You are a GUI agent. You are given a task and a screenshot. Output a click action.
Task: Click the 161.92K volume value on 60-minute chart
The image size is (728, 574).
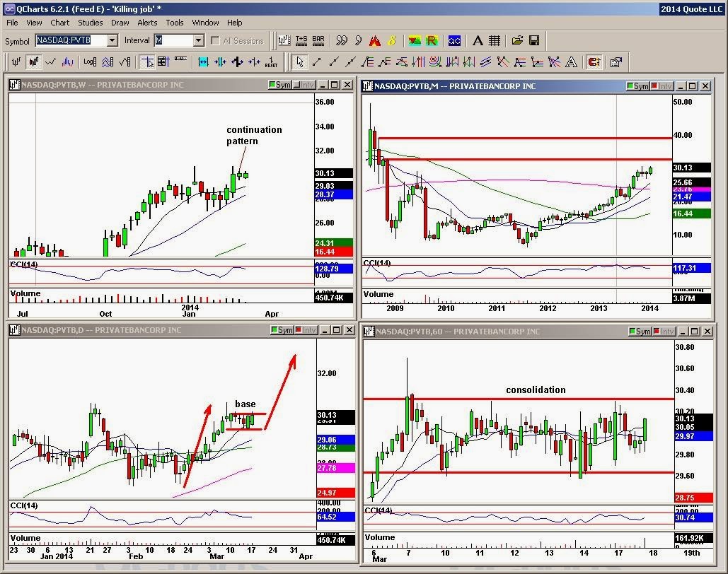point(693,538)
